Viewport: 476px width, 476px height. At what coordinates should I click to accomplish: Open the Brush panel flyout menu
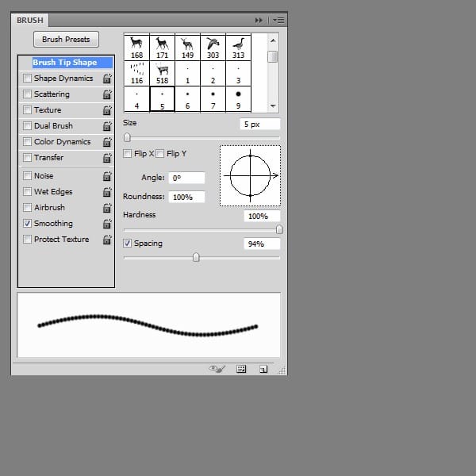pos(278,19)
